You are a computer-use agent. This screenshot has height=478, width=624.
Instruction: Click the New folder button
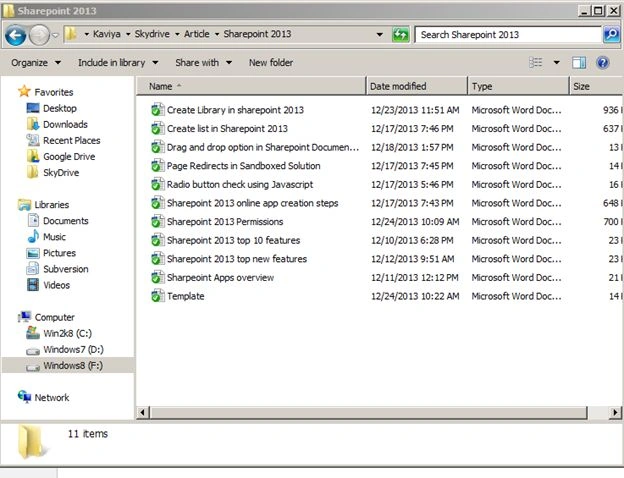click(x=271, y=62)
